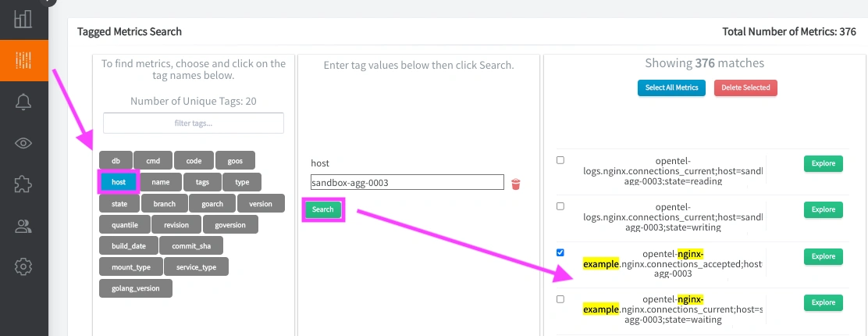Screen dimensions: 868x336
Task: Uncheck the nginx.connections_accepted metric checkbox
Action: (x=560, y=253)
